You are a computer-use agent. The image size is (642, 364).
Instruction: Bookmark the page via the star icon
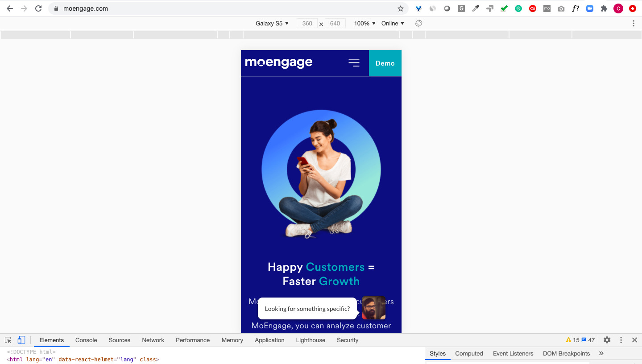pos(400,8)
